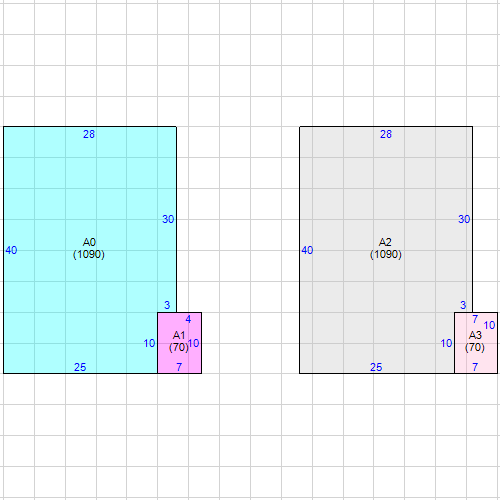
Task: Select the "7" at top of pink A3
Action: pyautogui.click(x=475, y=319)
